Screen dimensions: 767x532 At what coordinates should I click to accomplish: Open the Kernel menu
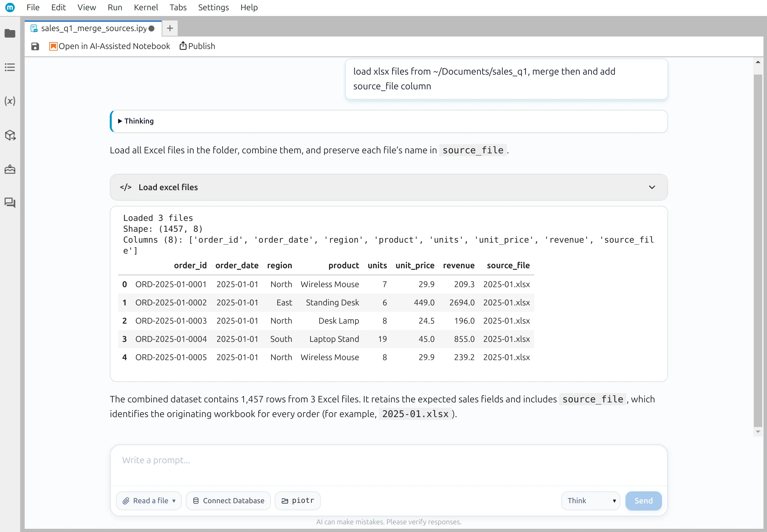pos(146,7)
